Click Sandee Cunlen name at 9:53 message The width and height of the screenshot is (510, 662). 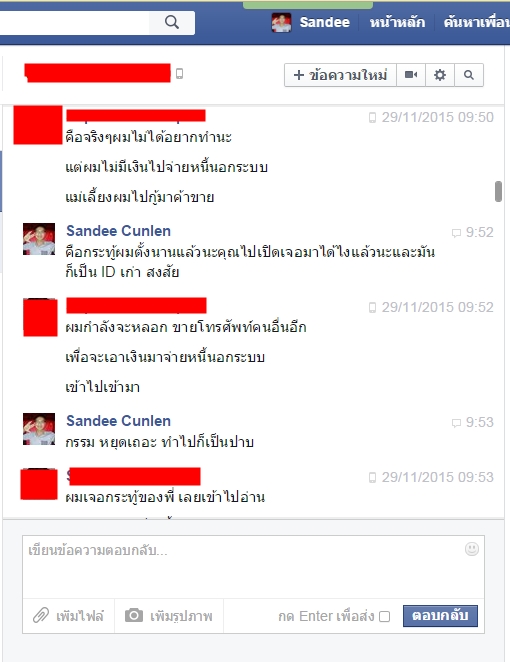click(x=119, y=421)
